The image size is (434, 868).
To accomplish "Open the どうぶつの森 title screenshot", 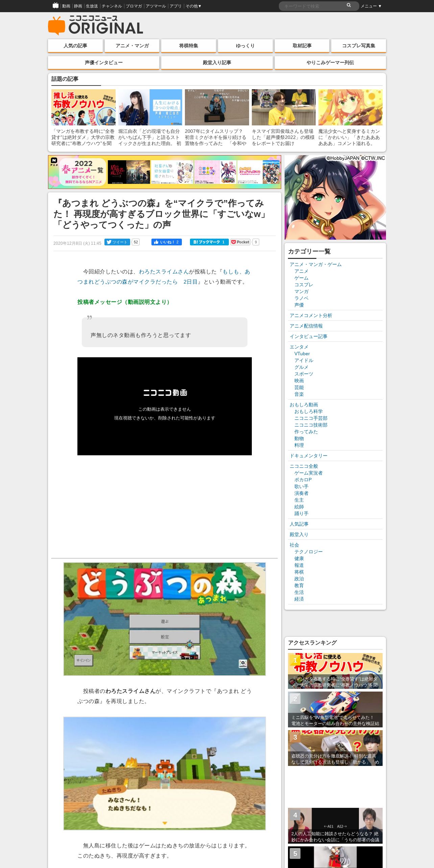I will 165,619.
